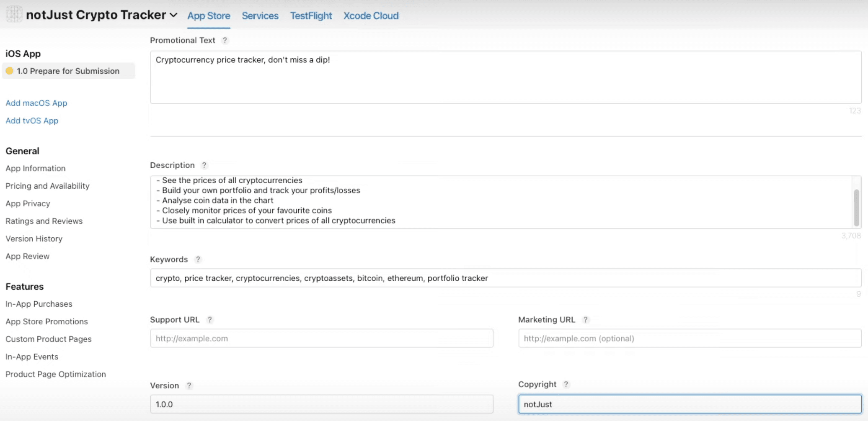
Task: Click the Add macOS App link
Action: [x=36, y=103]
